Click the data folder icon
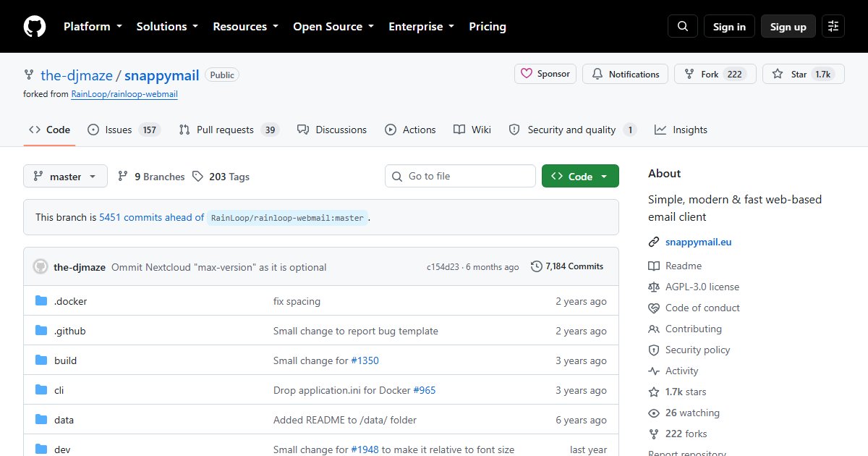The height and width of the screenshot is (456, 868). (41, 420)
